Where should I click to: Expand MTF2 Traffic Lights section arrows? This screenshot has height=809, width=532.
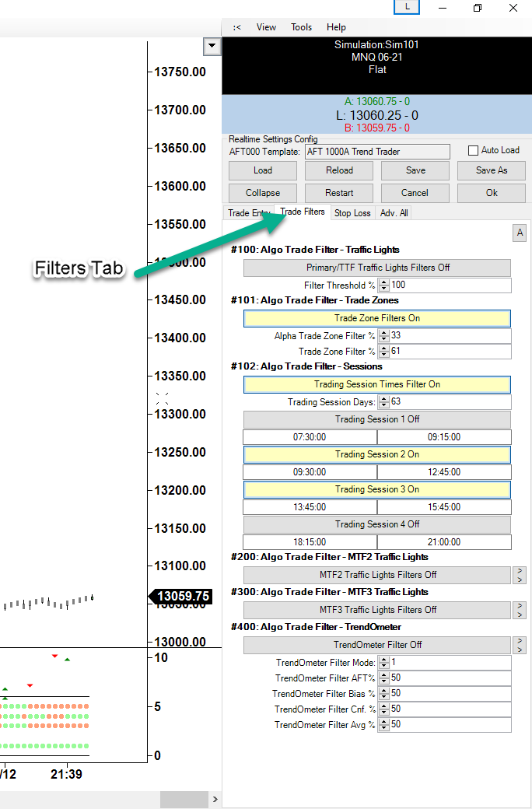click(520, 575)
